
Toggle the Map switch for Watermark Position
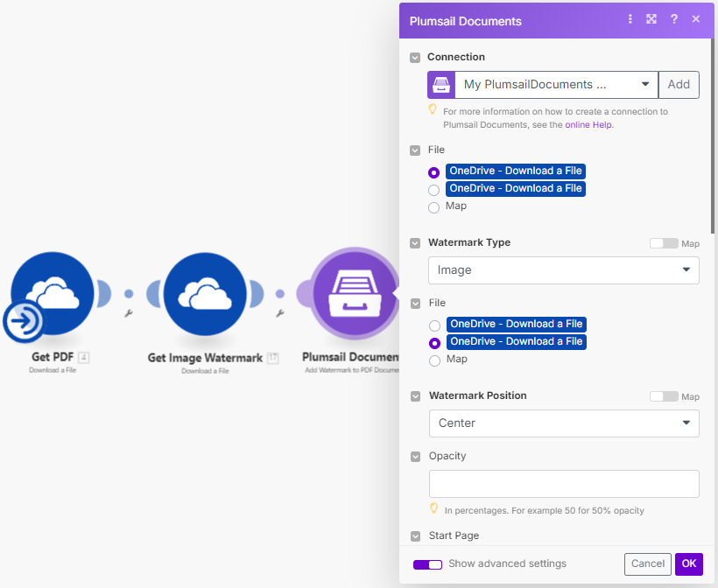[664, 396]
